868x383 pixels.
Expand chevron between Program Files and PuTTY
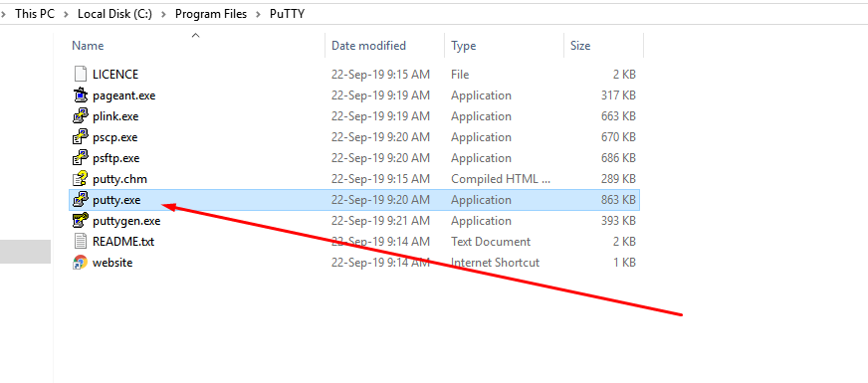[259, 14]
